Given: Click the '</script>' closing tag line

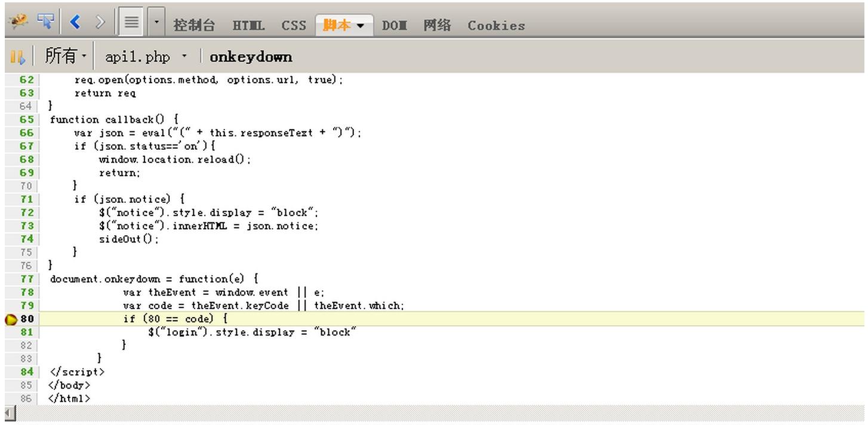Looking at the screenshot, I should click(x=76, y=372).
